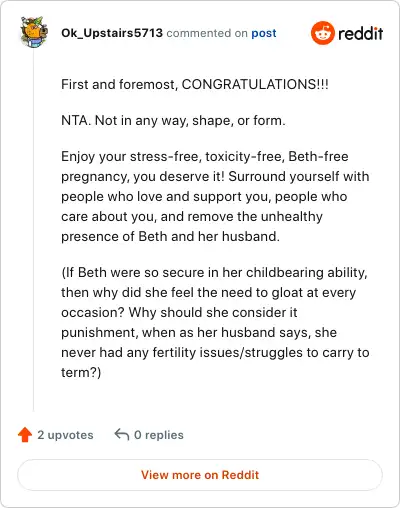
Task: Click the Reddit Snoo logo icon
Action: tap(322, 33)
